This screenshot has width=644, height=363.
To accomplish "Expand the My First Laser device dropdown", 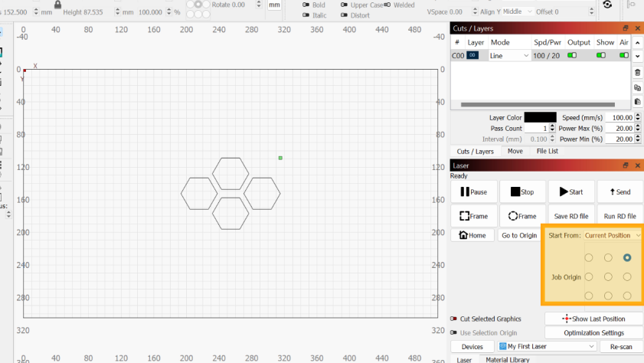I will tap(546, 347).
